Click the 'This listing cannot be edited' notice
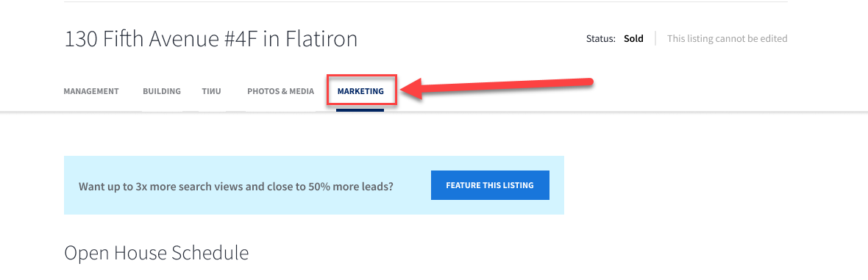868x280 pixels. [x=727, y=39]
